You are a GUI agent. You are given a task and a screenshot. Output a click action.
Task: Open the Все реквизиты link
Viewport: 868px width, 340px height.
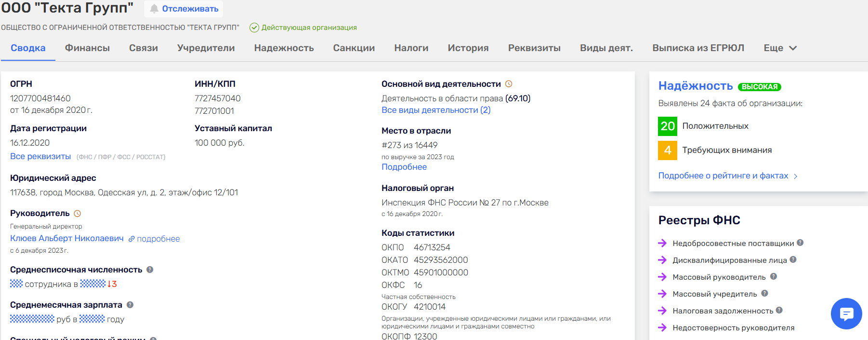tap(40, 156)
